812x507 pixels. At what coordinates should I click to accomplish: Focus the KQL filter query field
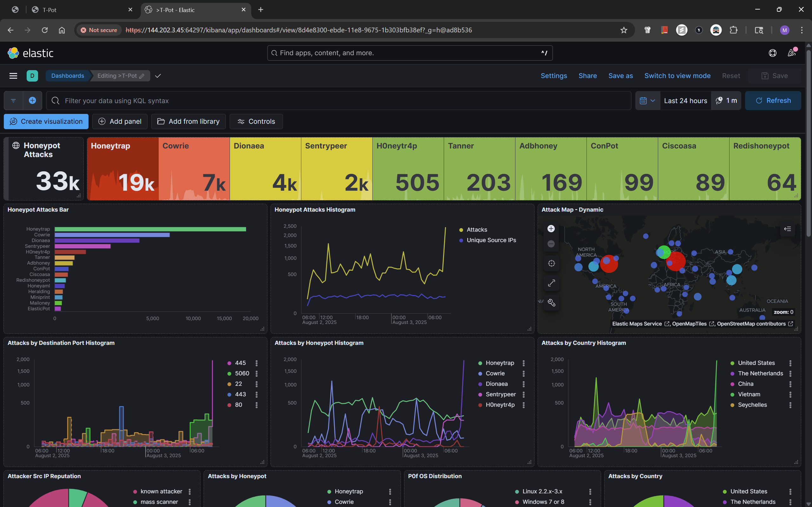(338, 101)
